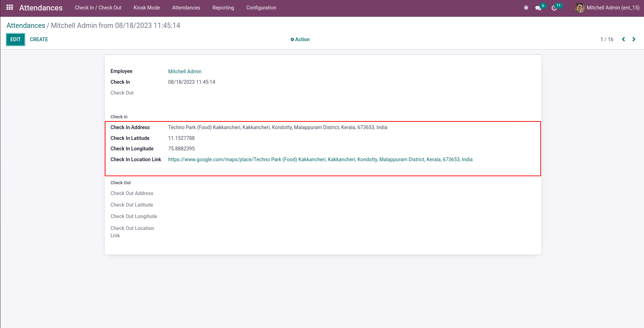Image resolution: width=644 pixels, height=328 pixels.
Task: Click the Check In section heading
Action: tap(119, 117)
